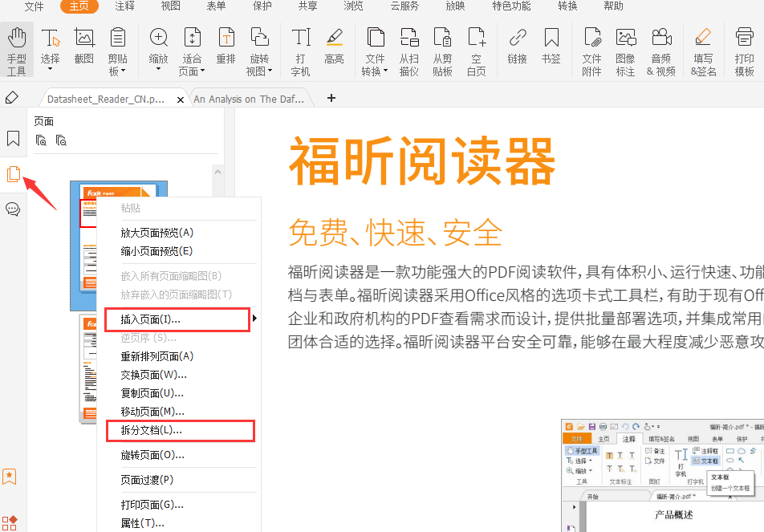Add a Link (链接) from the toolbar
Viewport: 764px width, 532px height.
tap(518, 47)
